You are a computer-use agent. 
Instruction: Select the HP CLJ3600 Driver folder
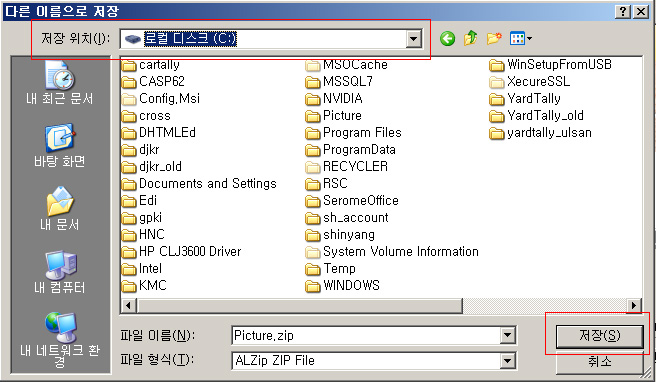[182, 251]
